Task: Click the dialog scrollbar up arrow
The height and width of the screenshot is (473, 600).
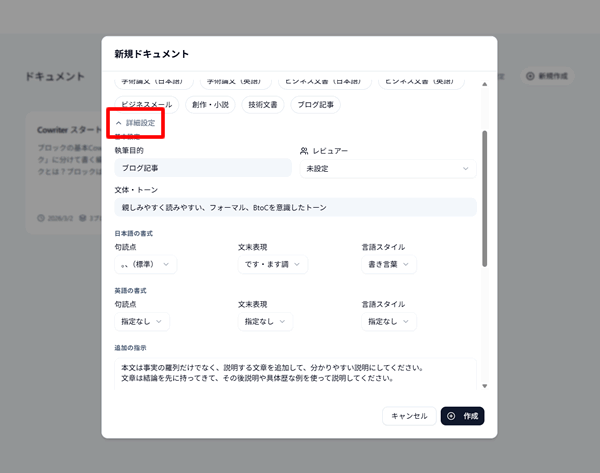Action: click(484, 84)
